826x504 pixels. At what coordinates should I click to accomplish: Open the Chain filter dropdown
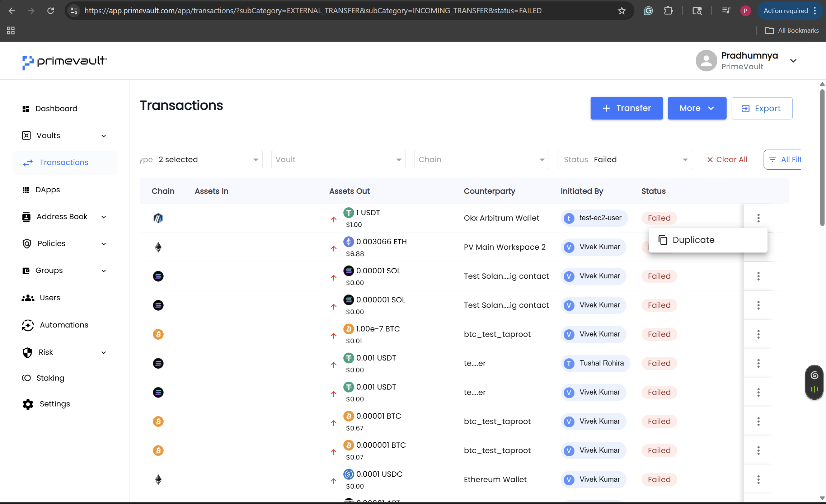(482, 160)
